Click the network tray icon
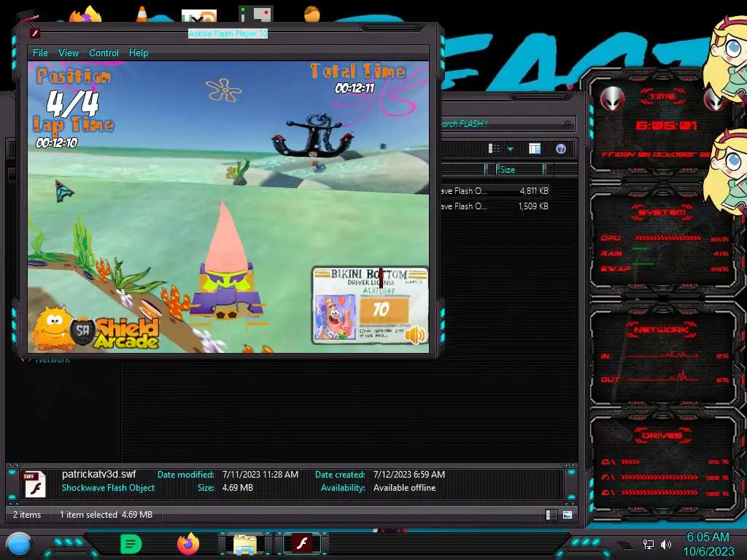Screen dimensions: 747x560 pyautogui.click(x=649, y=544)
